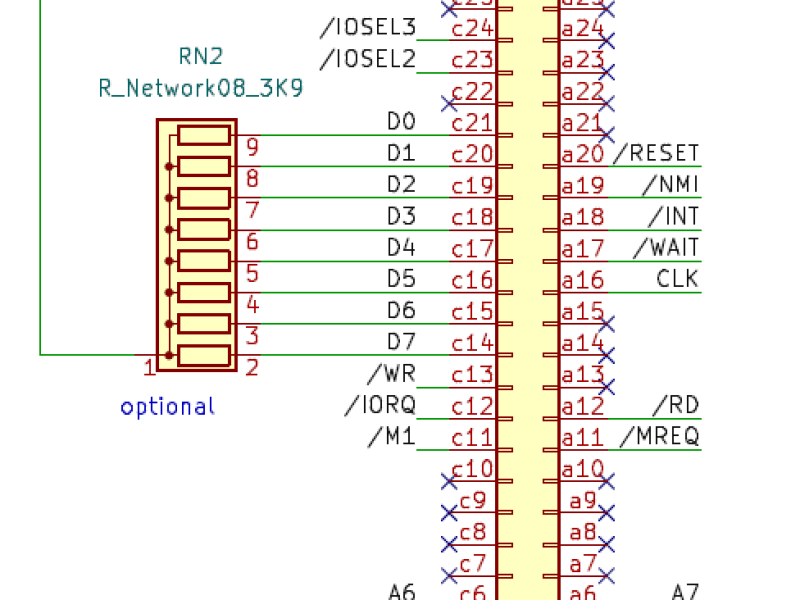Select the no-connect marker on pin c8
The image size is (800, 600).
449,544
